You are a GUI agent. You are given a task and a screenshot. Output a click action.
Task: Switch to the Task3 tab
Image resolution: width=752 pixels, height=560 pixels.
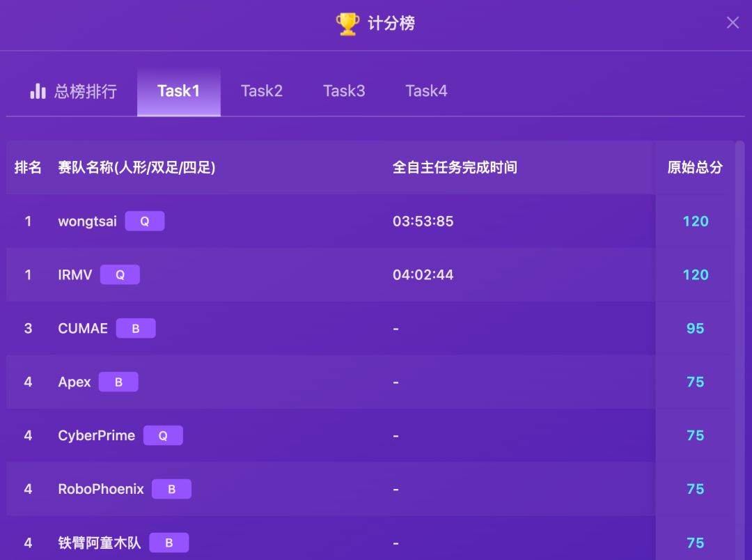pos(344,91)
